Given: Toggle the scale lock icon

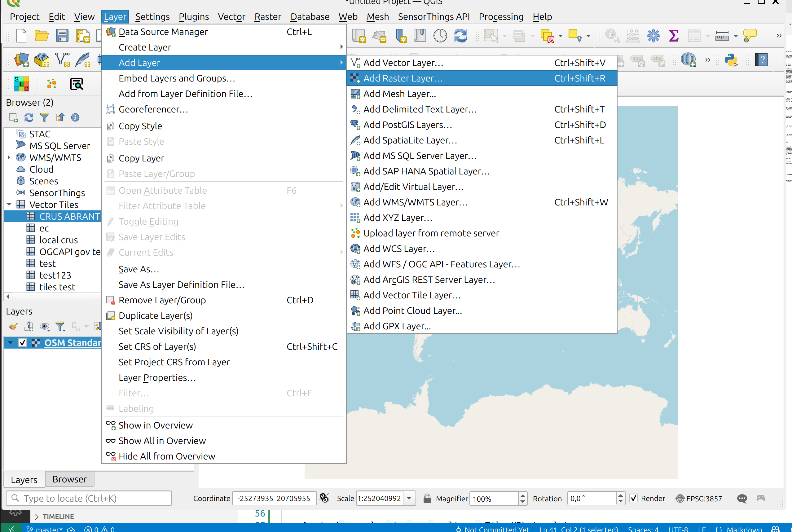Looking at the screenshot, I should point(427,498).
